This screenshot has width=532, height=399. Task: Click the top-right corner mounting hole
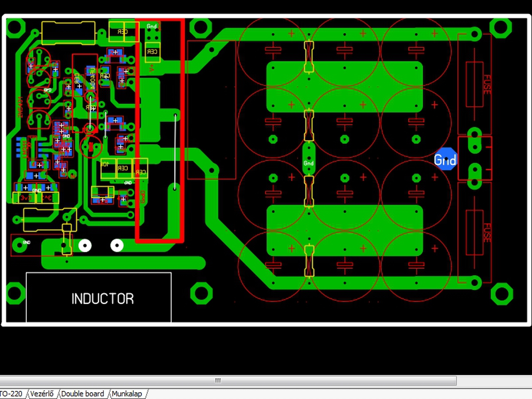(x=500, y=27)
